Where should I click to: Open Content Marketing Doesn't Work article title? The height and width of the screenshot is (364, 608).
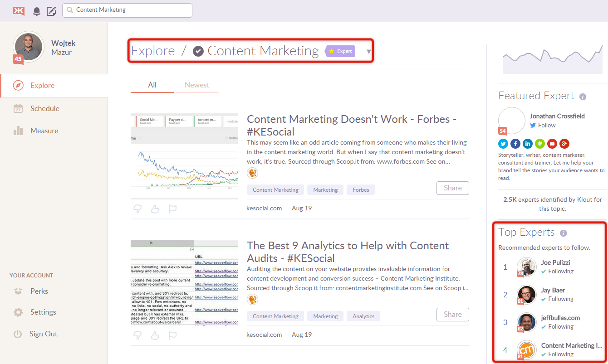tap(352, 126)
